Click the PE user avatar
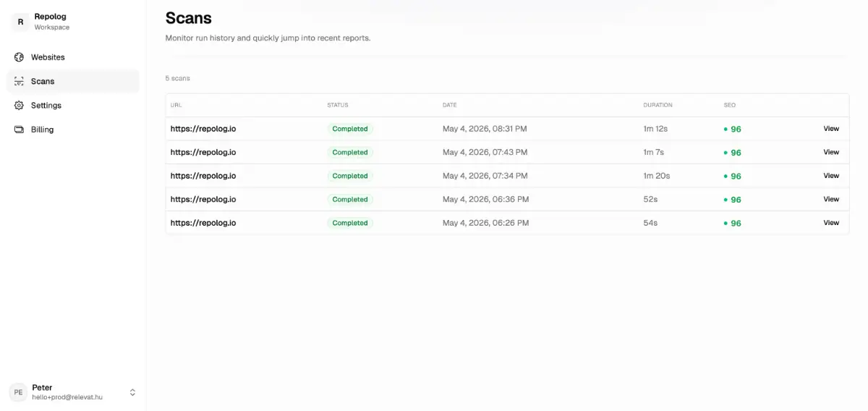Image resolution: width=868 pixels, height=411 pixels. pyautogui.click(x=18, y=392)
